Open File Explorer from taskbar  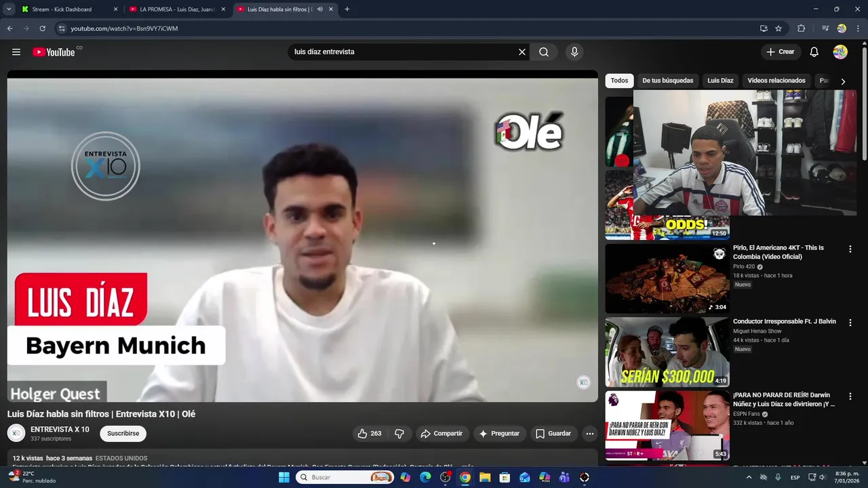485,477
